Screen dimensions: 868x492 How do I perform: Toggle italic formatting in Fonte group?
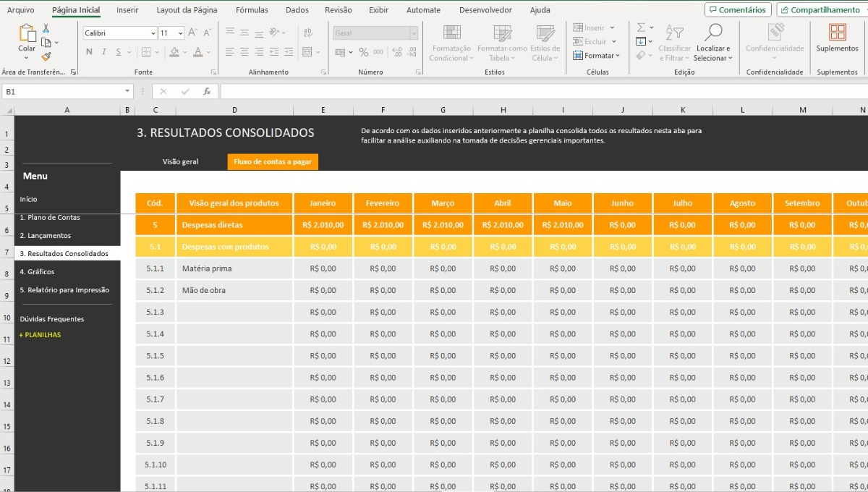[x=103, y=52]
